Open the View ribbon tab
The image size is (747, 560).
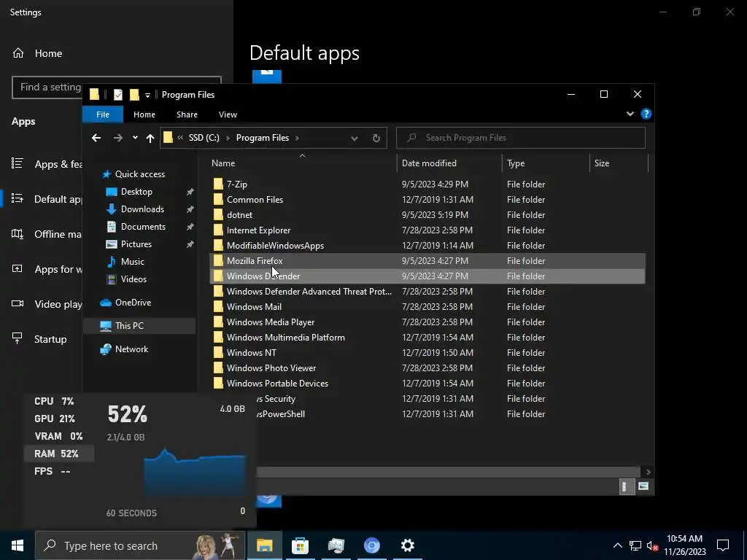pos(228,114)
